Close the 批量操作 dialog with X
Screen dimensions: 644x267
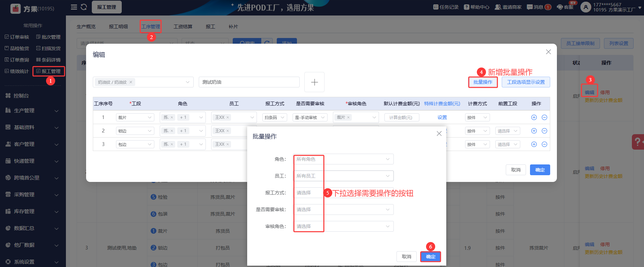(x=439, y=133)
